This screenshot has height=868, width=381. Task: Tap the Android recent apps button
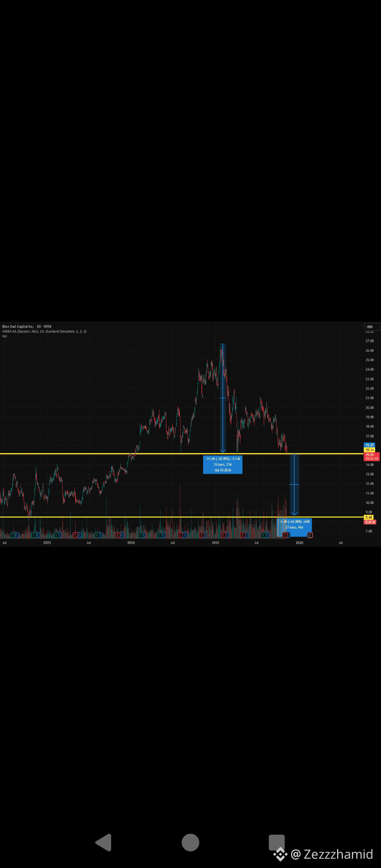click(x=277, y=842)
